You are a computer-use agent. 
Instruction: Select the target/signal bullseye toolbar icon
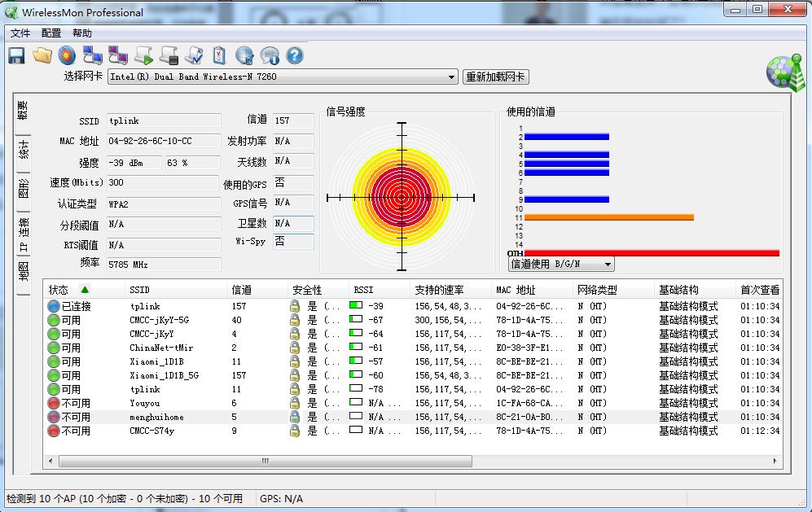[68, 55]
